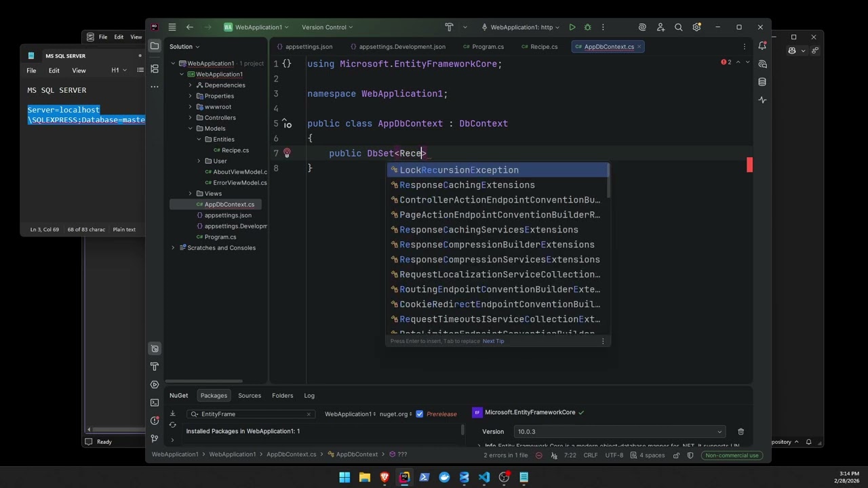Click the red lightbulb quick-fix icon
This screenshot has height=488, width=868.
point(287,153)
